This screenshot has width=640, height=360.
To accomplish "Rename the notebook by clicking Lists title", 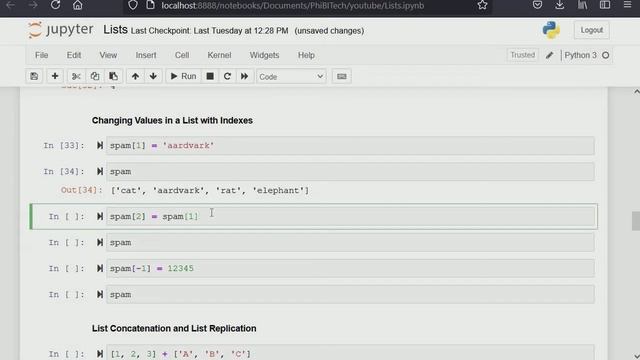I will pyautogui.click(x=116, y=30).
